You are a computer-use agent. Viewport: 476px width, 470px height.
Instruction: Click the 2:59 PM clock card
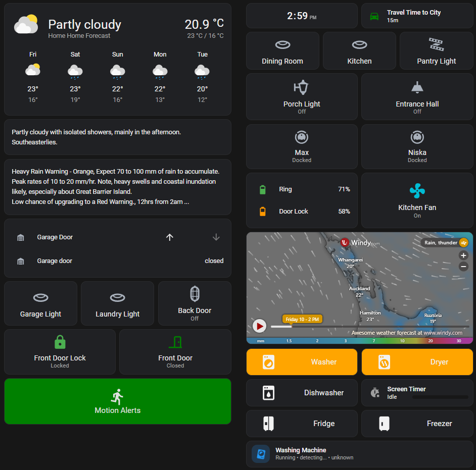(302, 16)
